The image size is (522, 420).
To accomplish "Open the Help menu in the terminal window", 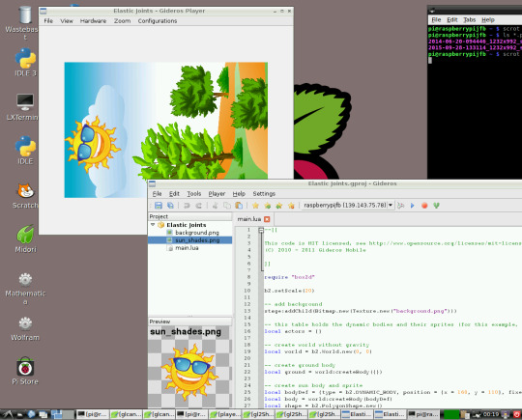I will tap(488, 19).
